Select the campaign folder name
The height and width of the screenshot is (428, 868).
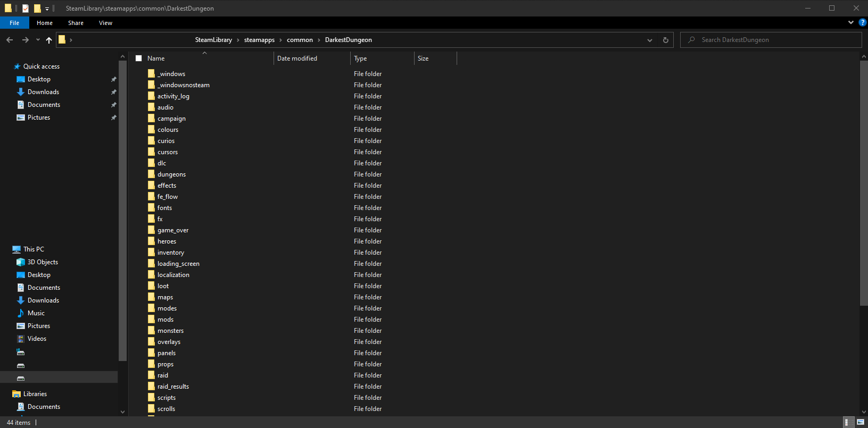pos(171,119)
